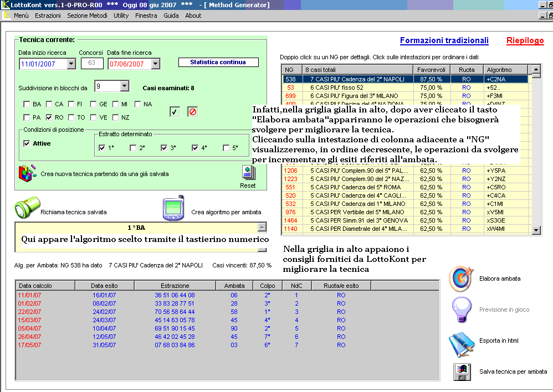Select grid row NG 1464 Simm.91 del 3° GENOVA

click(x=406, y=220)
